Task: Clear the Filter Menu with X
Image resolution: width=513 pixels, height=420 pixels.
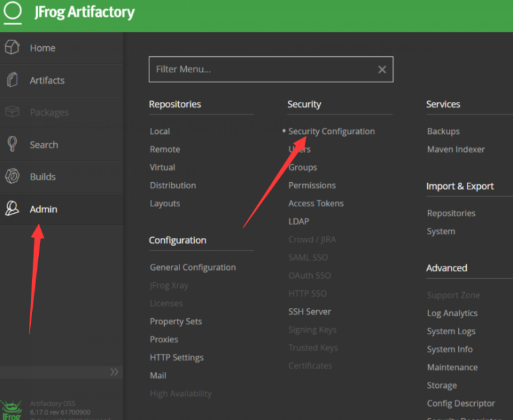Action: [382, 70]
